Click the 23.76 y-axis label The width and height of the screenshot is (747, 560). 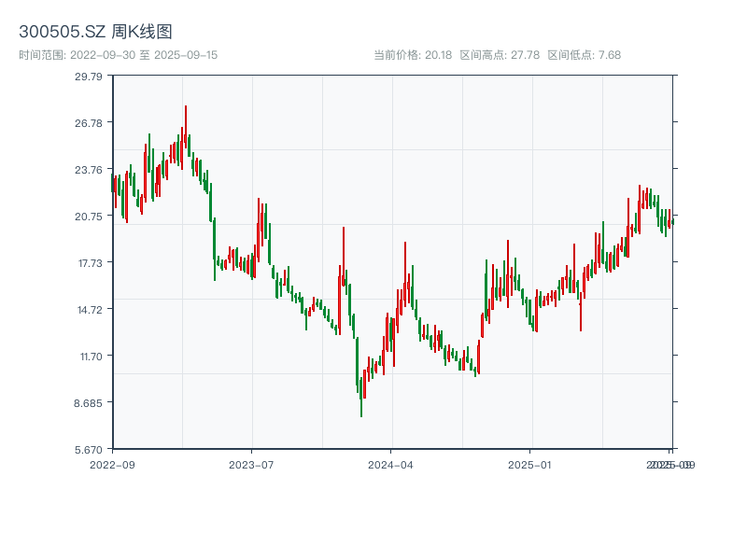(x=89, y=170)
